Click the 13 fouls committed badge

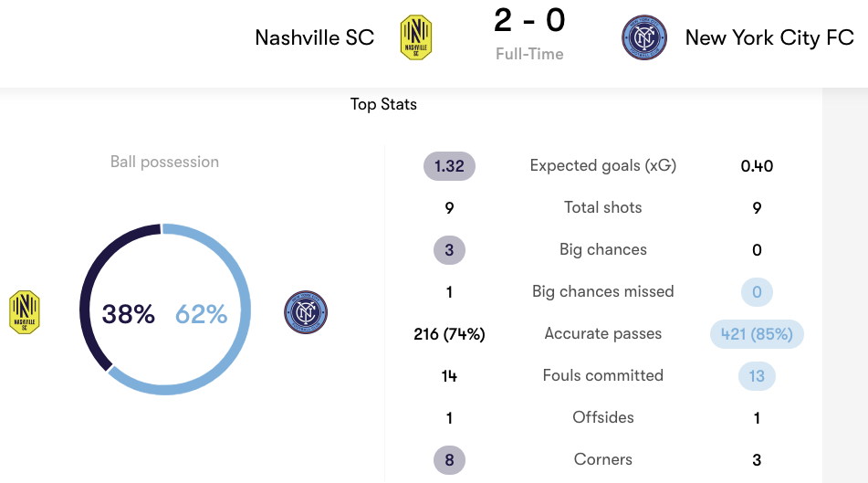(x=757, y=376)
